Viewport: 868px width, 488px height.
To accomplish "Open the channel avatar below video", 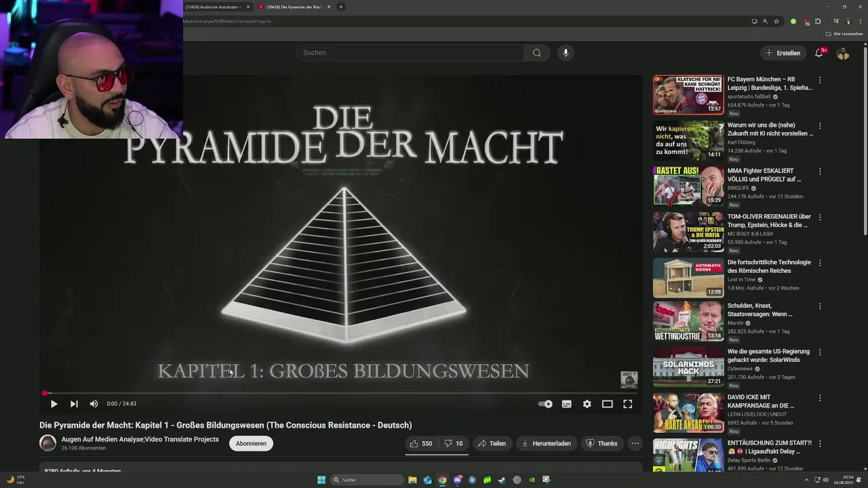I will [x=48, y=443].
